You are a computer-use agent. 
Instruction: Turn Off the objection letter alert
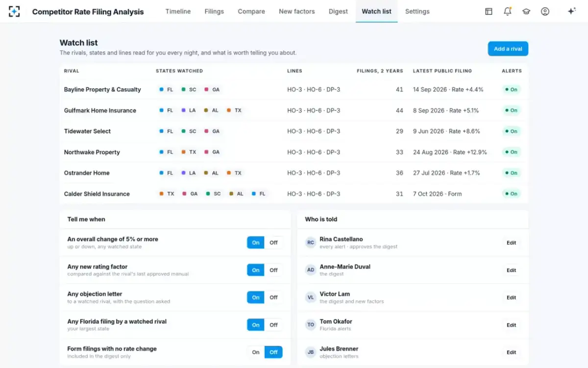(x=273, y=297)
